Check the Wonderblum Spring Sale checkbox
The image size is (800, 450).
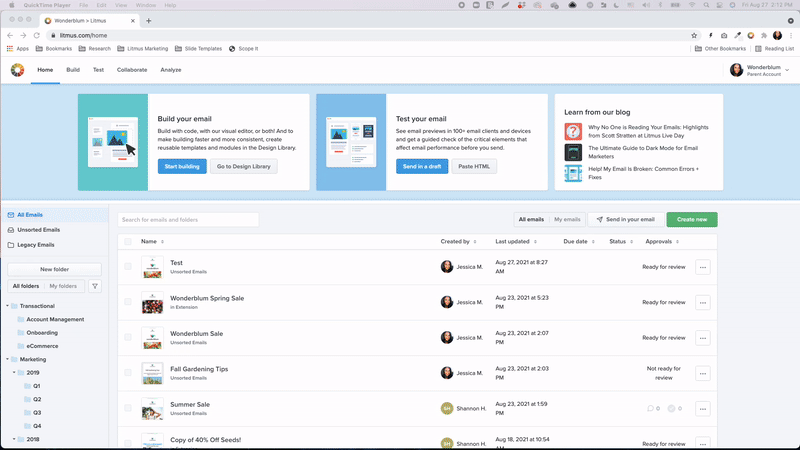128,302
